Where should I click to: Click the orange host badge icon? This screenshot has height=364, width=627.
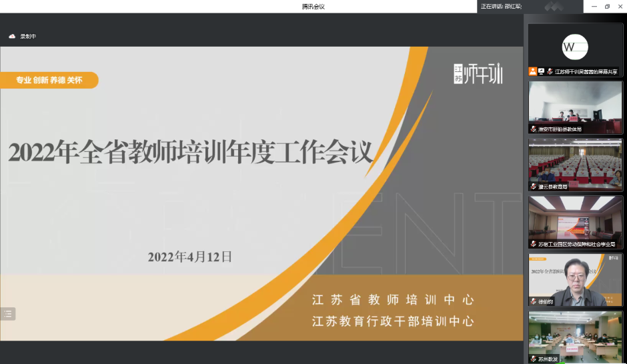tap(532, 71)
